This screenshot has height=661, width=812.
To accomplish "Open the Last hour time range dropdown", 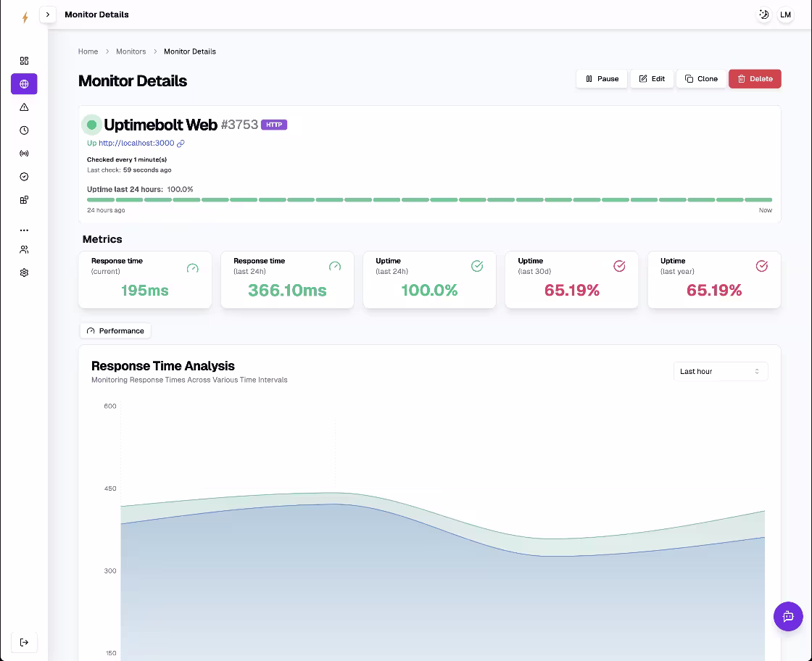I will coord(720,371).
